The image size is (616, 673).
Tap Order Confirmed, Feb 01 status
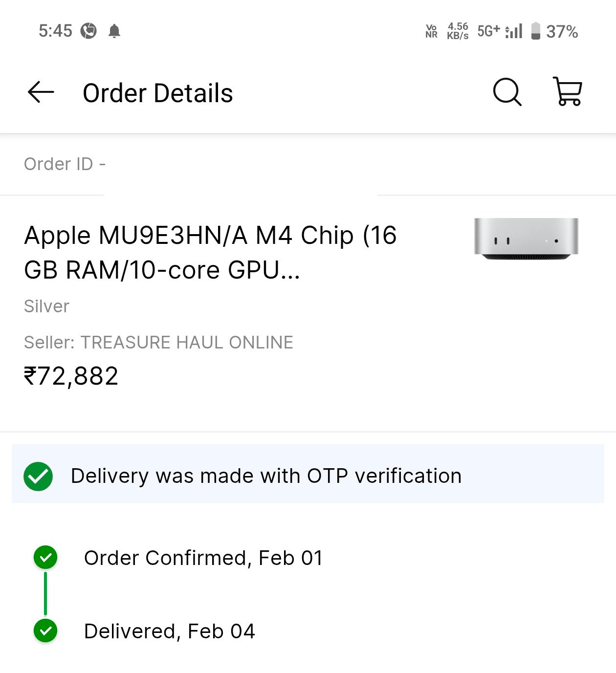(x=203, y=558)
